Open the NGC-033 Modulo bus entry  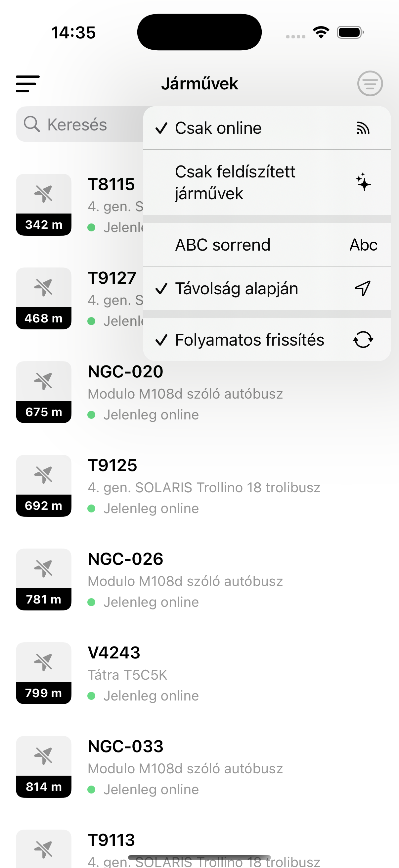[x=185, y=767]
